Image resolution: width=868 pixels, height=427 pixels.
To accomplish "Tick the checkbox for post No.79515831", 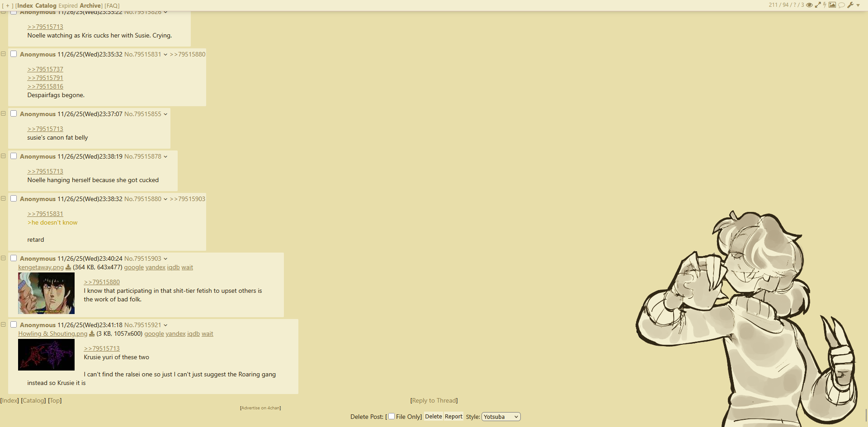I will (14, 54).
